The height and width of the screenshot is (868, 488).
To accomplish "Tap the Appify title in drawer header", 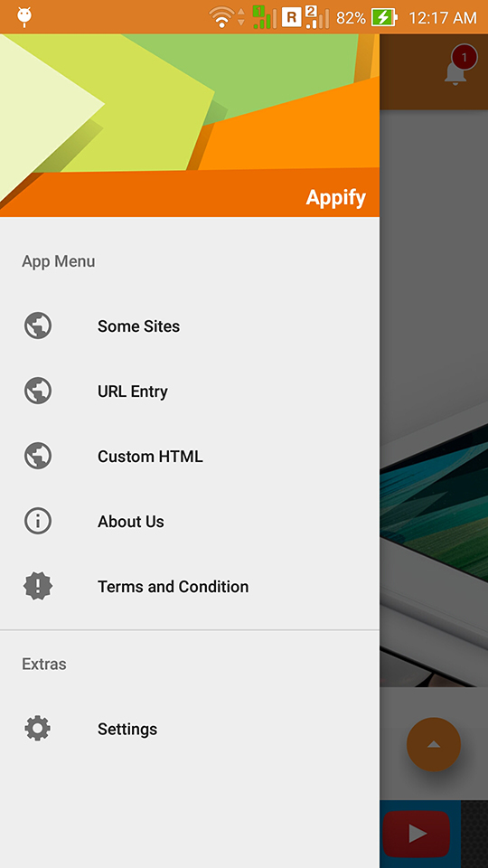I will (x=336, y=198).
